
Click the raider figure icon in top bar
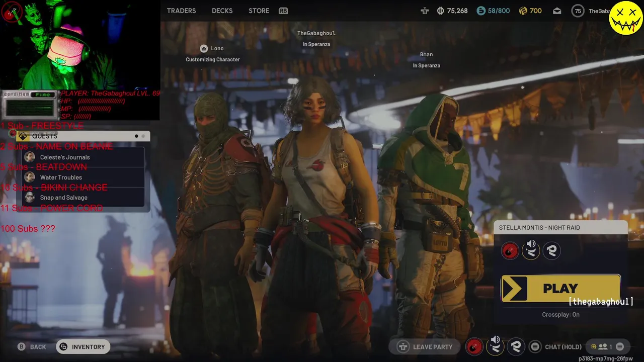pos(425,11)
